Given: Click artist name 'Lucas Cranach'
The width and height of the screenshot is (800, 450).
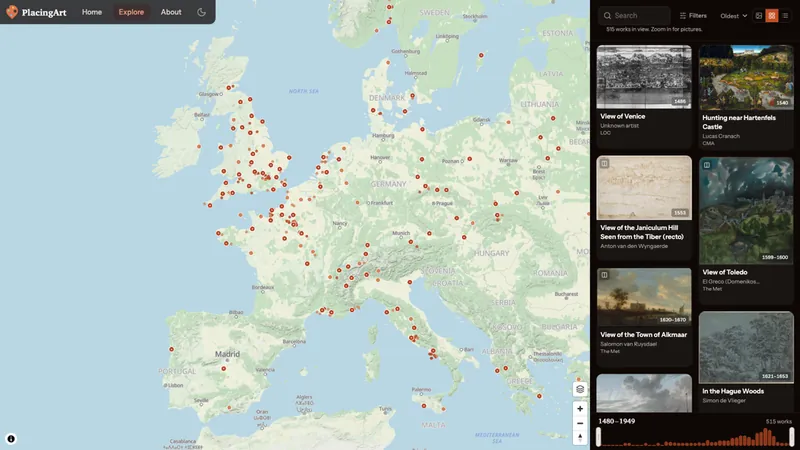Looking at the screenshot, I should tap(720, 136).
